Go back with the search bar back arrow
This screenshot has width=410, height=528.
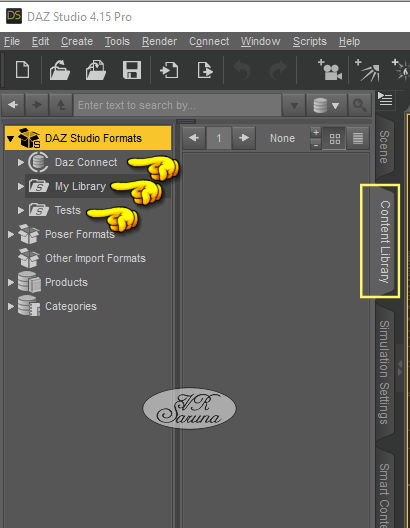click(x=13, y=105)
